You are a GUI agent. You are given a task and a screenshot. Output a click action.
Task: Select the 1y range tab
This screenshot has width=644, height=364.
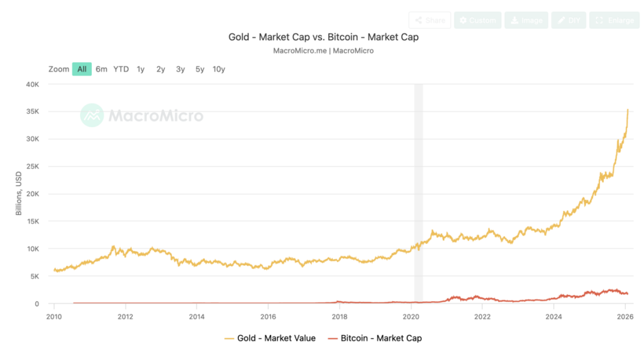click(x=140, y=69)
